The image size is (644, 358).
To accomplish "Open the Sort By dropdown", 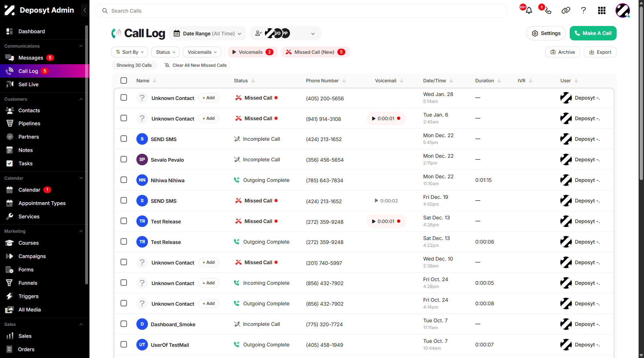I will 130,52.
